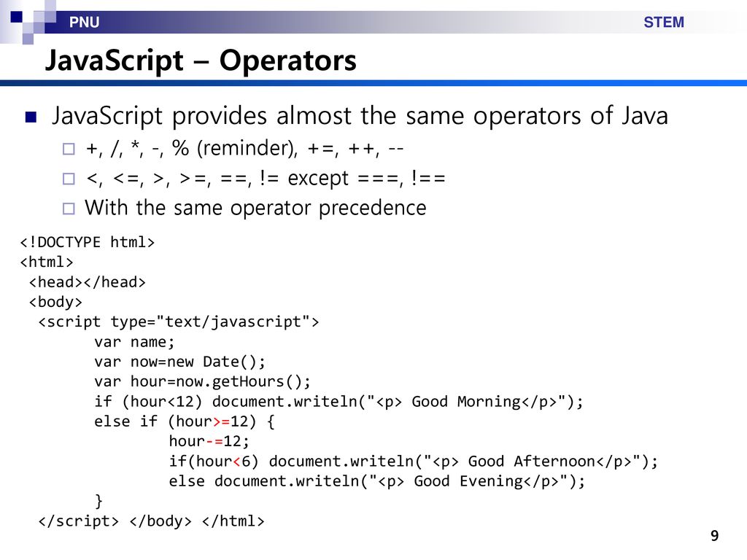Click the 'With the same operator precedence' line
This screenshot has width=747, height=560.
[x=255, y=208]
